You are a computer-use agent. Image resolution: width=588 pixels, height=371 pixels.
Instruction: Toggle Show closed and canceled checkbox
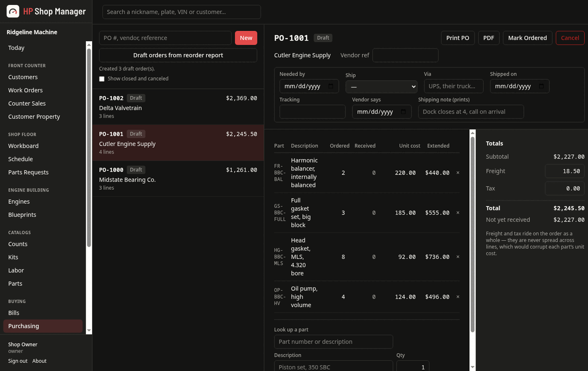click(x=102, y=79)
